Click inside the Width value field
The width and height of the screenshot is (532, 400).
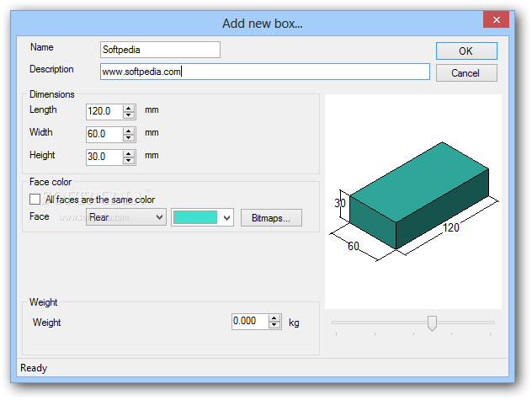click(104, 134)
